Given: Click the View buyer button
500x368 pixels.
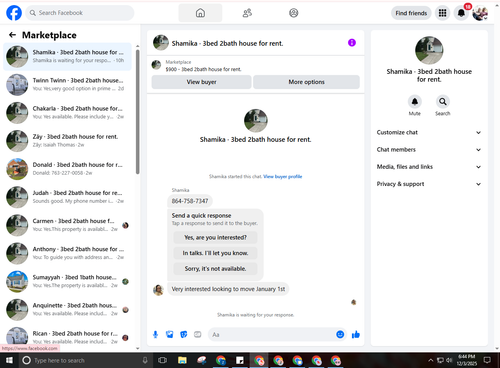Looking at the screenshot, I should [201, 82].
